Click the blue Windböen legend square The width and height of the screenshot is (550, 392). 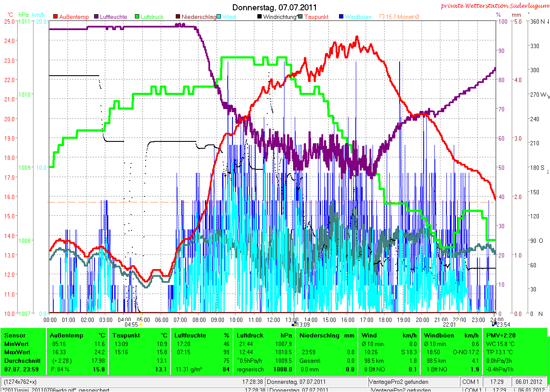coord(341,17)
